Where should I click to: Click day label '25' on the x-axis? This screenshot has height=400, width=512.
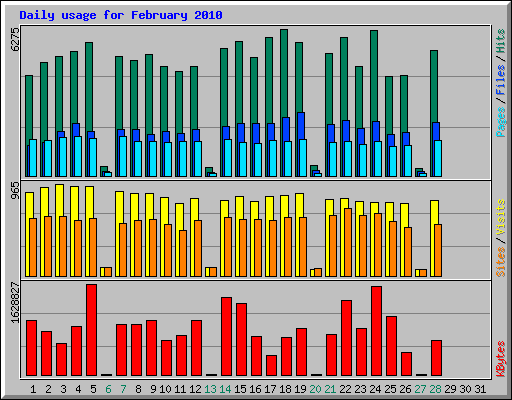pyautogui.click(x=390, y=389)
